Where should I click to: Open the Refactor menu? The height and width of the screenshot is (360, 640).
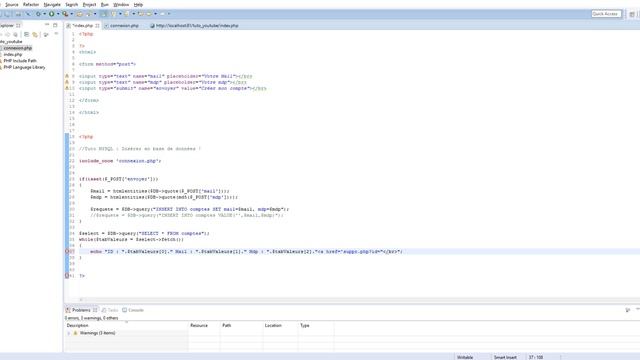31,4
